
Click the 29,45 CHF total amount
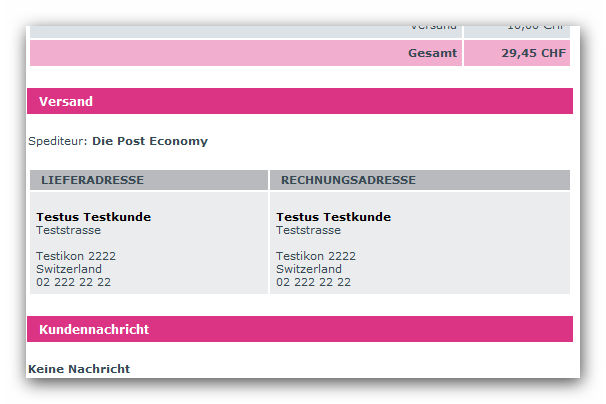[533, 53]
